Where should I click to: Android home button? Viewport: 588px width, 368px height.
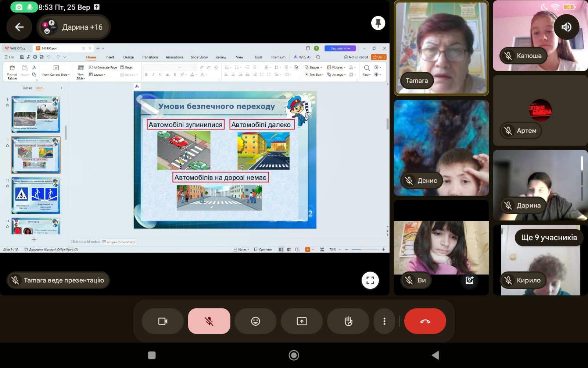click(x=294, y=355)
